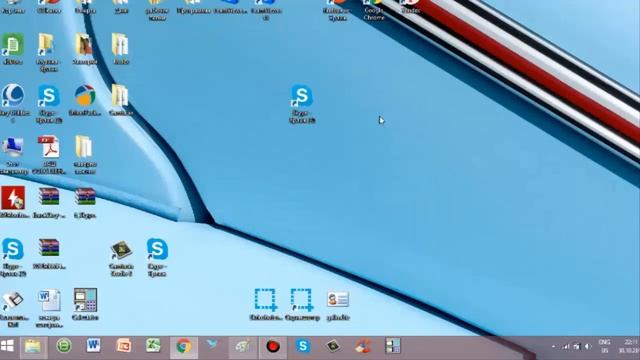The image size is (640, 360).
Task: Launch Word from the taskbar
Action: coord(93,346)
